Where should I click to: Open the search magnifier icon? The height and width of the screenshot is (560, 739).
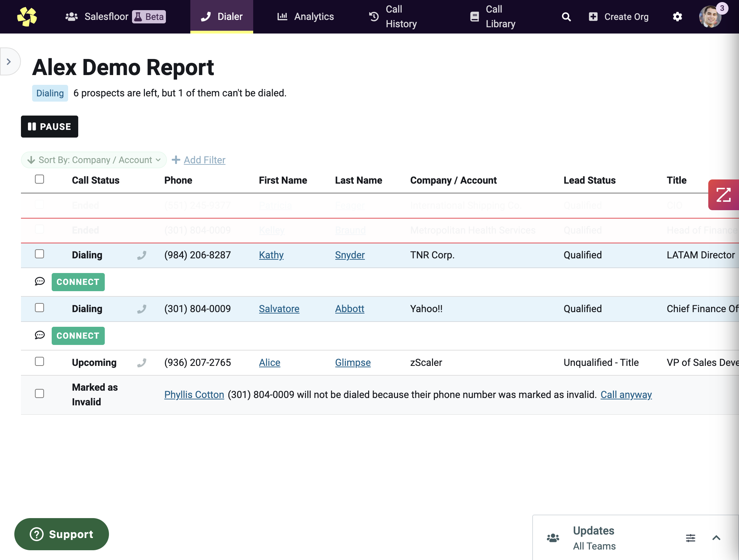pos(566,17)
